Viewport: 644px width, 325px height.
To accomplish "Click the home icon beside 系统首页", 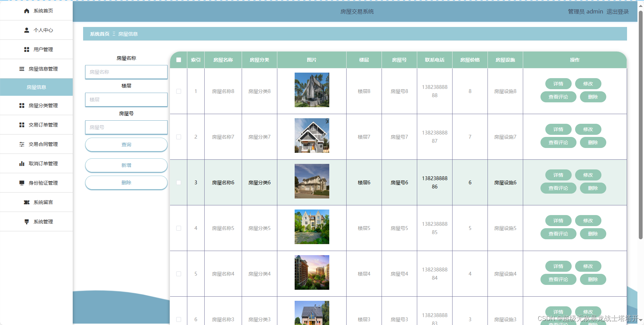I will [x=27, y=11].
